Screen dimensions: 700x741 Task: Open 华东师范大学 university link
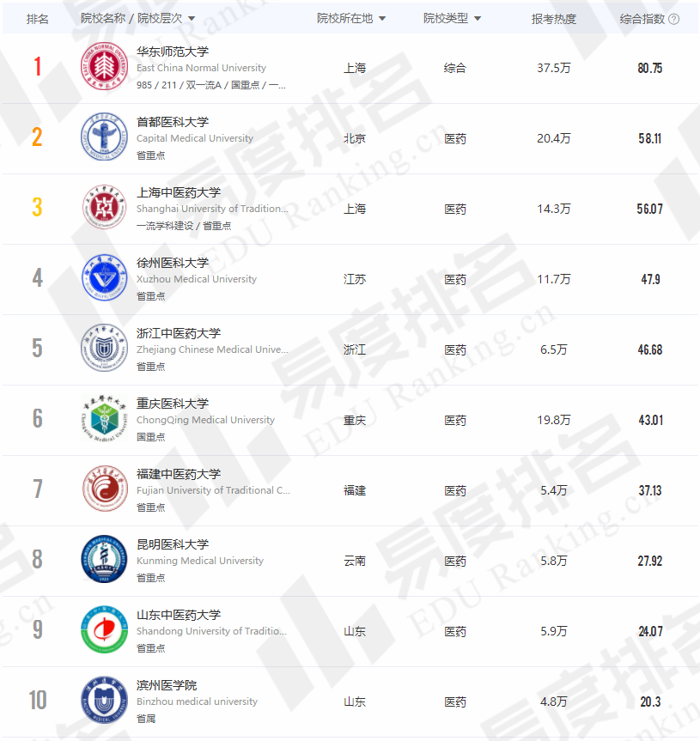point(173,52)
